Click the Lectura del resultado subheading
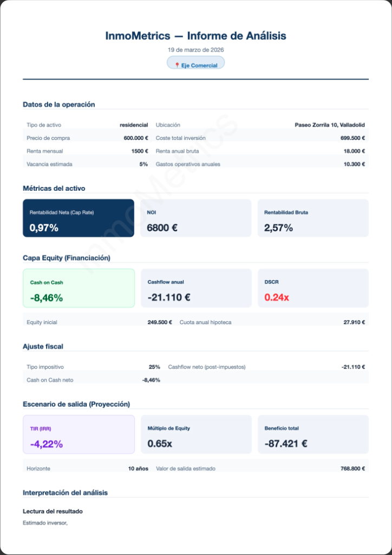The height and width of the screenshot is (555, 392). point(53,512)
